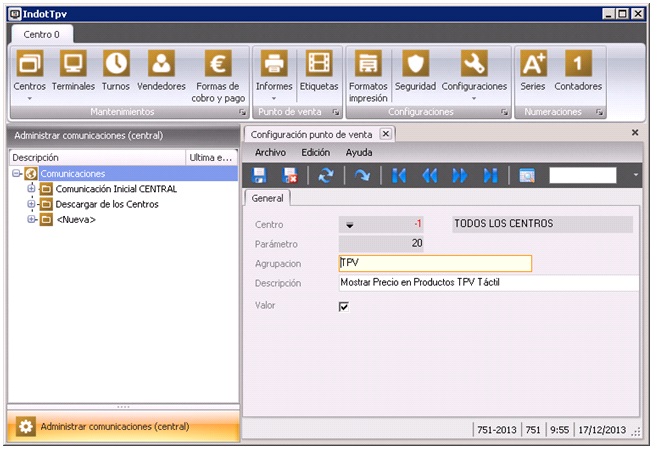The image size is (657, 452).
Task: Click the Agrupacion text field
Action: pyautogui.click(x=435, y=264)
